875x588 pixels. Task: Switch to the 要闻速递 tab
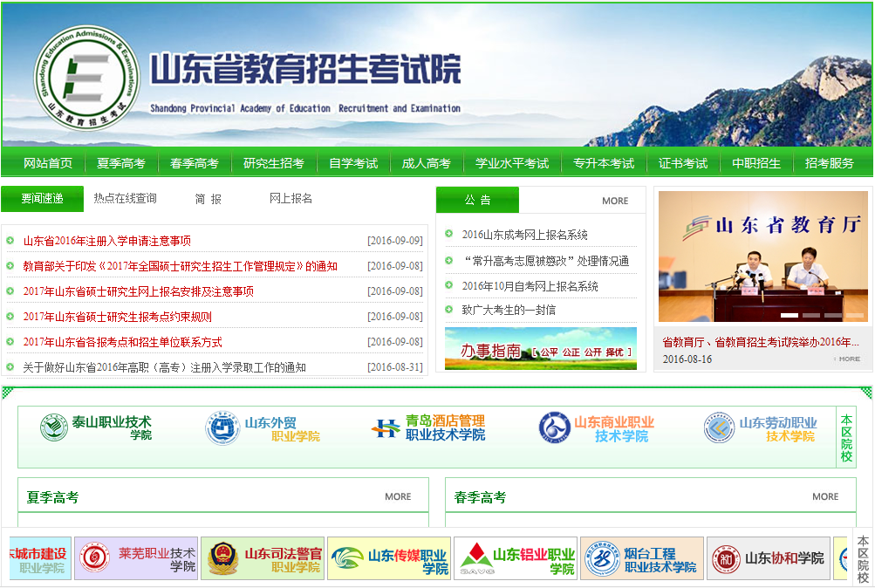[43, 199]
